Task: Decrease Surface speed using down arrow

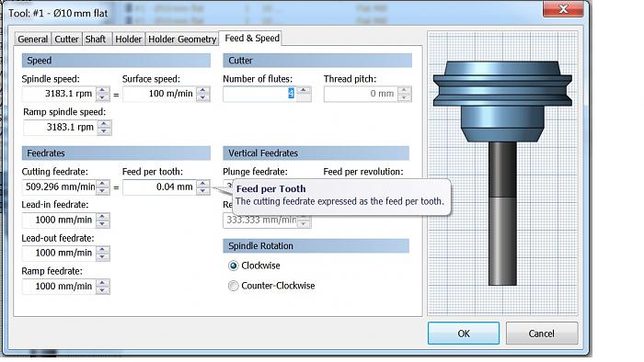Action: (x=203, y=97)
